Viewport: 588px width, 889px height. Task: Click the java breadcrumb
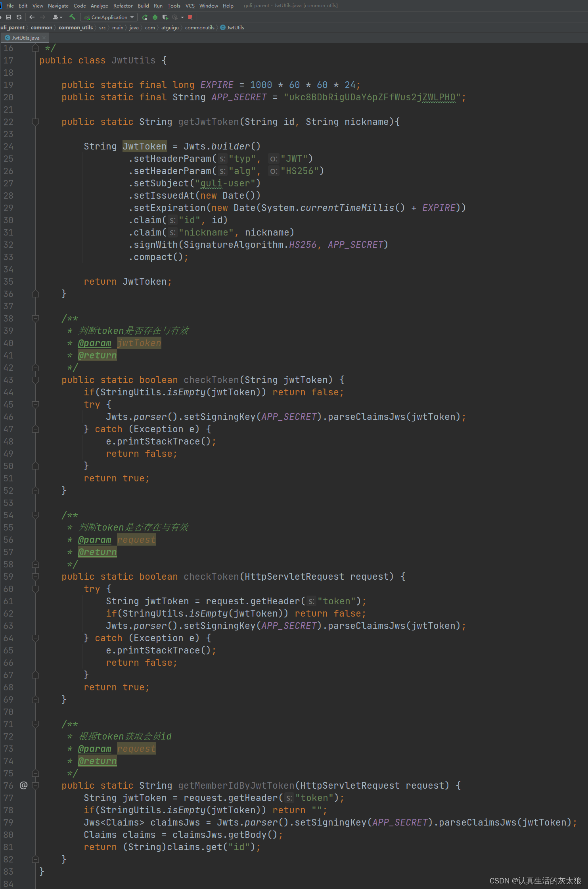[134, 27]
